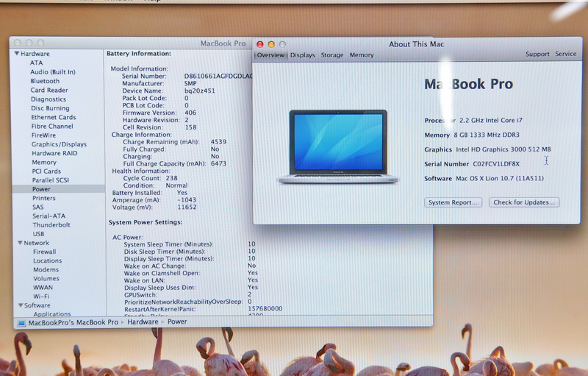Minimize the About This Mac window
This screenshot has height=376, width=588.
click(x=271, y=45)
